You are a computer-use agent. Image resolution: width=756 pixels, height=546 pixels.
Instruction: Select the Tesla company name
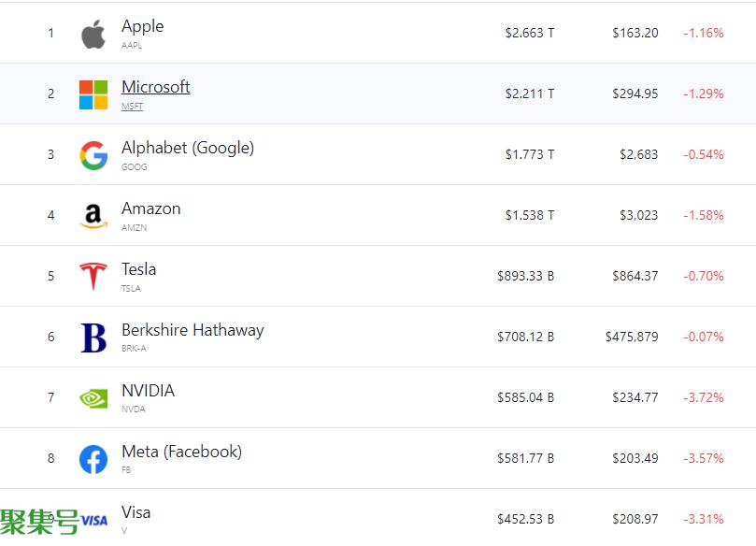(x=138, y=269)
